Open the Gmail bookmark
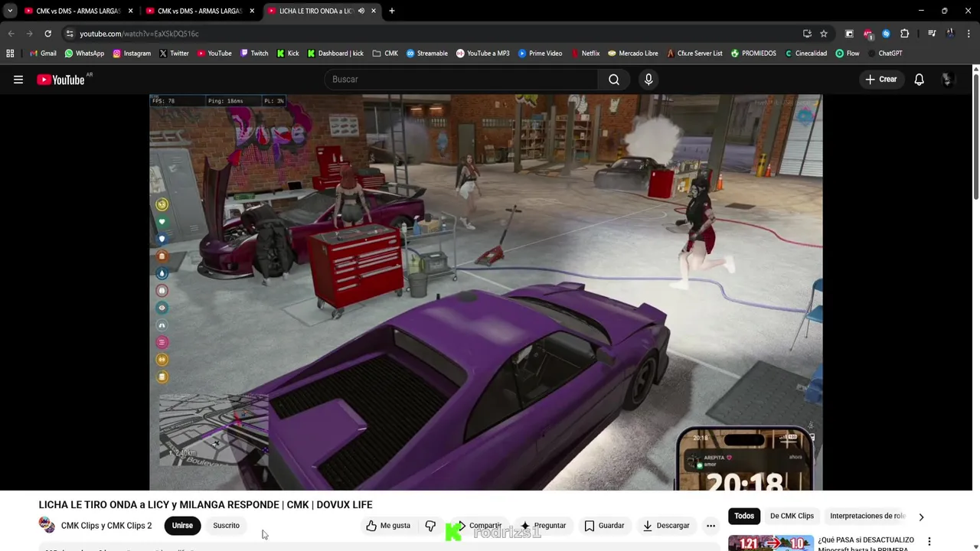Image resolution: width=980 pixels, height=551 pixels. [x=43, y=54]
